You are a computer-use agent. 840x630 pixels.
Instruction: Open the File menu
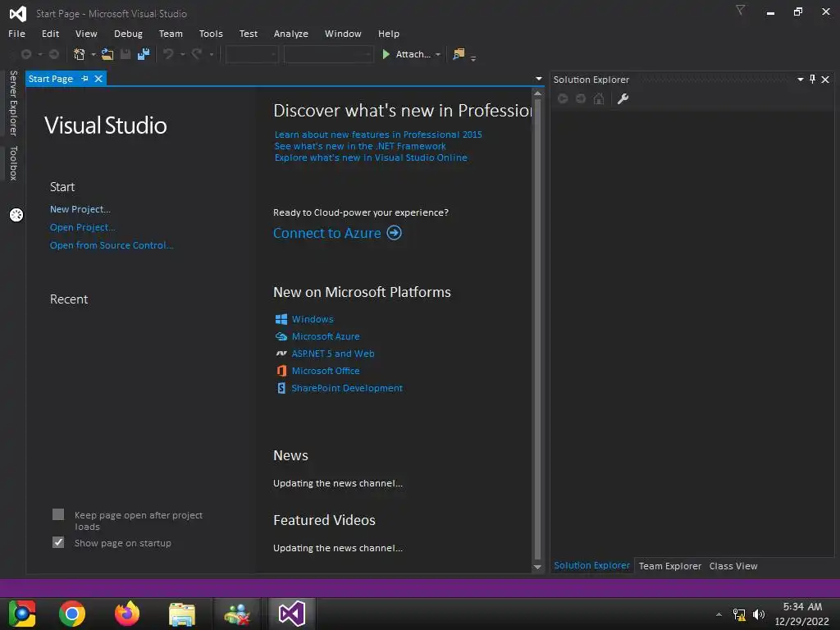click(16, 34)
